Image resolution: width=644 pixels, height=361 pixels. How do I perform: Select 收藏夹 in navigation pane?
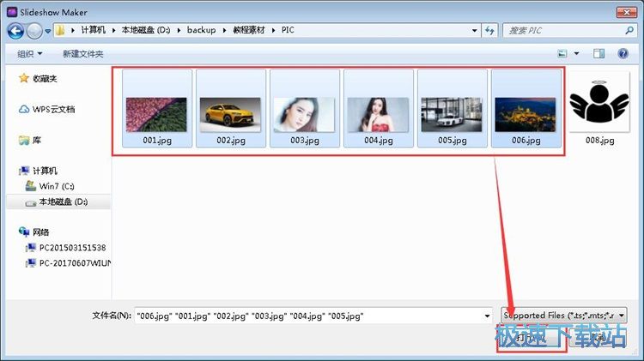(45, 78)
